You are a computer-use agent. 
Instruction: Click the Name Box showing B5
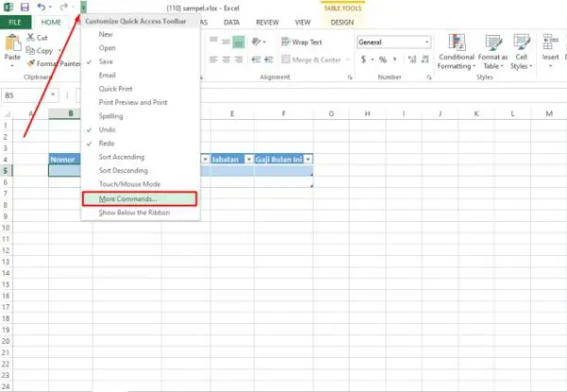tap(26, 95)
